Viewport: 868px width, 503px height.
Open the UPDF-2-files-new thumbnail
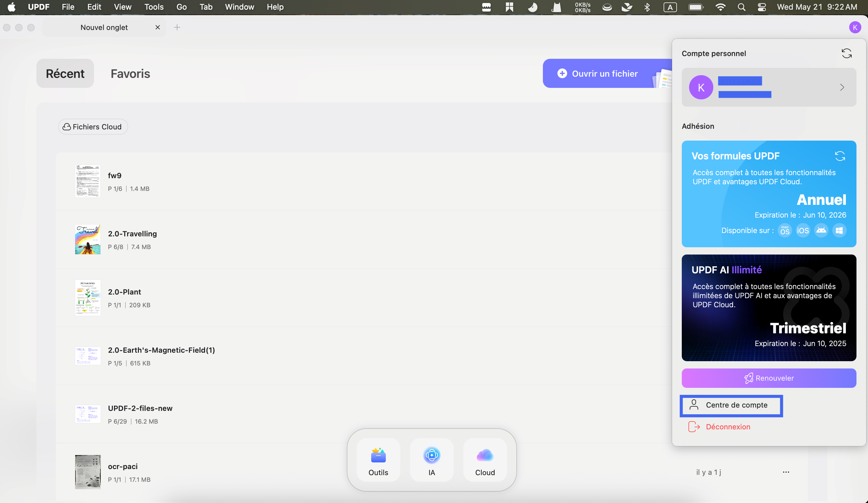(88, 414)
